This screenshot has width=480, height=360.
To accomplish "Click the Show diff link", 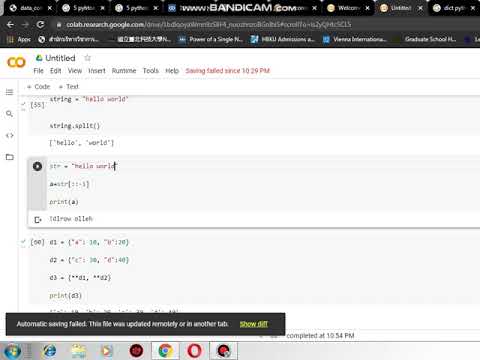I will click(x=254, y=324).
